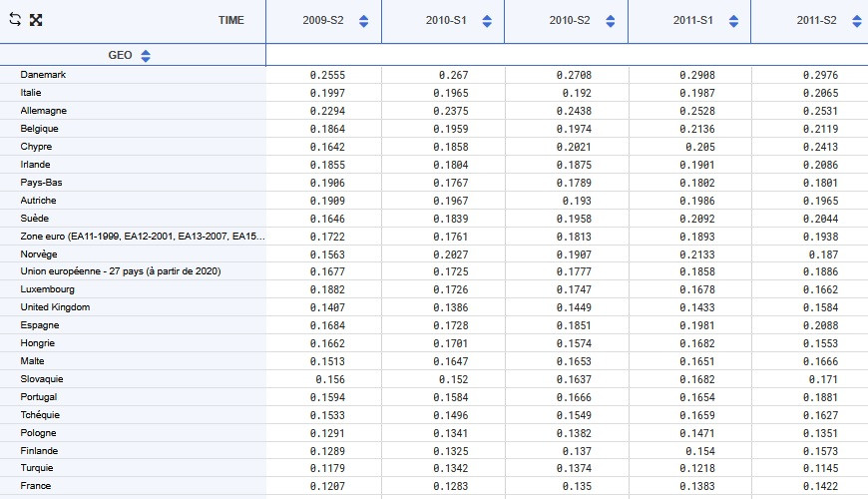Select the 2011-S2 column header text
Image resolution: width=868 pixels, height=499 pixels.
816,21
